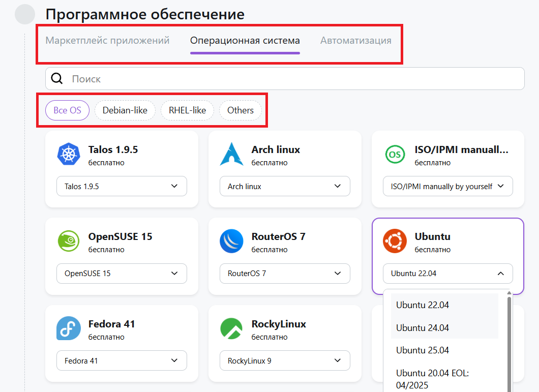Click the truncated ISO/IPMI manuall... card title
The image size is (539, 392).
coord(461,149)
